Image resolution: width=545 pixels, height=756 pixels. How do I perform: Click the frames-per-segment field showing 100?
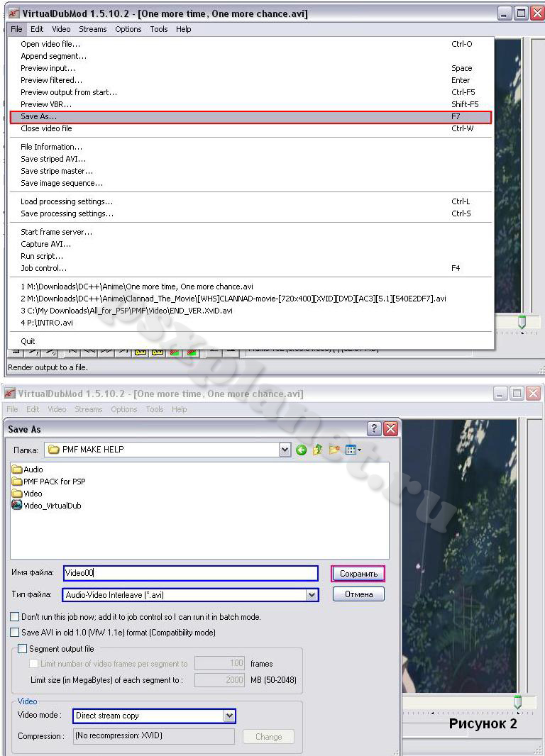click(219, 663)
